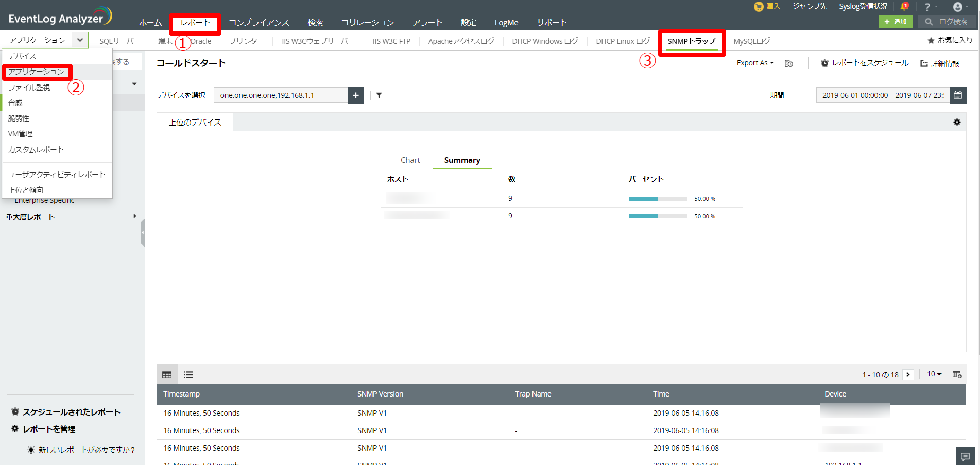This screenshot has width=980, height=465.
Task: Click the device selection input field
Action: click(281, 95)
